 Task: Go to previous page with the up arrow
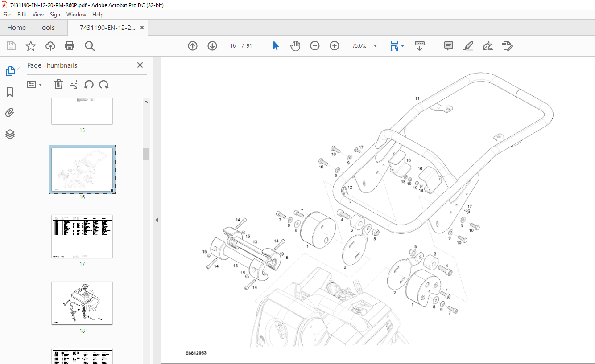[193, 46]
